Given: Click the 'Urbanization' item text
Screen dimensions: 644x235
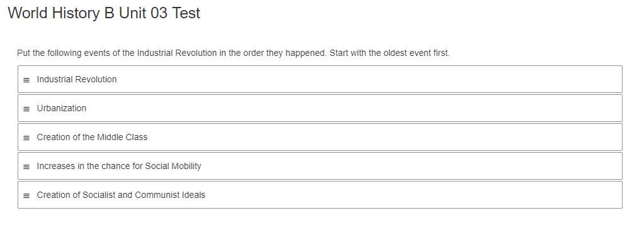Looking at the screenshot, I should (x=62, y=108).
